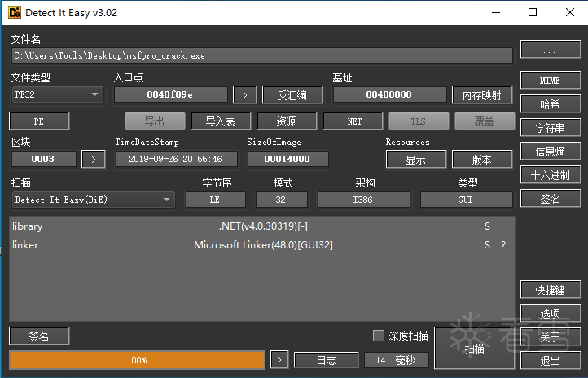The image size is (588, 378).
Task: Maximize the Detect It Easy window
Action: coord(533,12)
